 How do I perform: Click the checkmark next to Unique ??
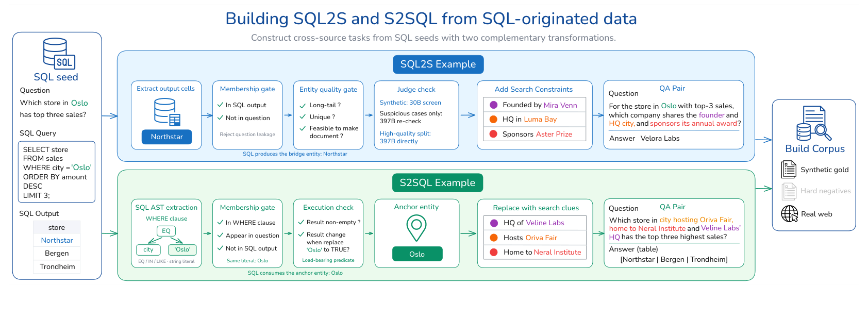click(x=303, y=117)
